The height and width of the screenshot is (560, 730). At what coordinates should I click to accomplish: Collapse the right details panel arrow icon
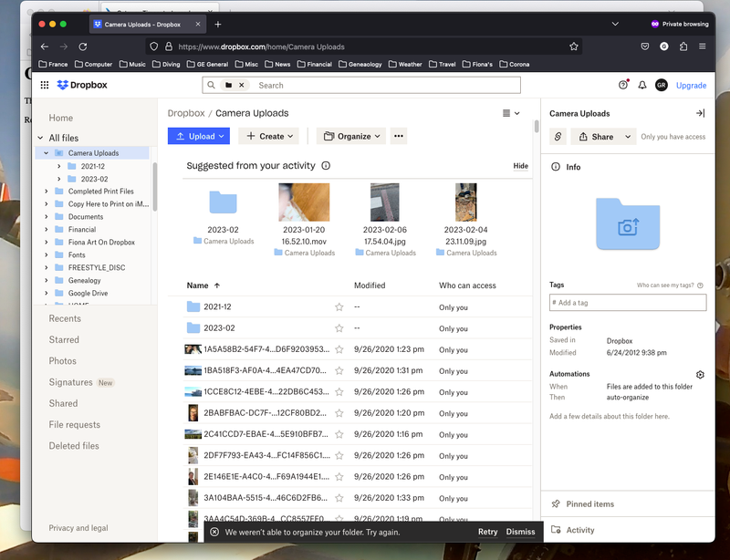[x=700, y=113]
